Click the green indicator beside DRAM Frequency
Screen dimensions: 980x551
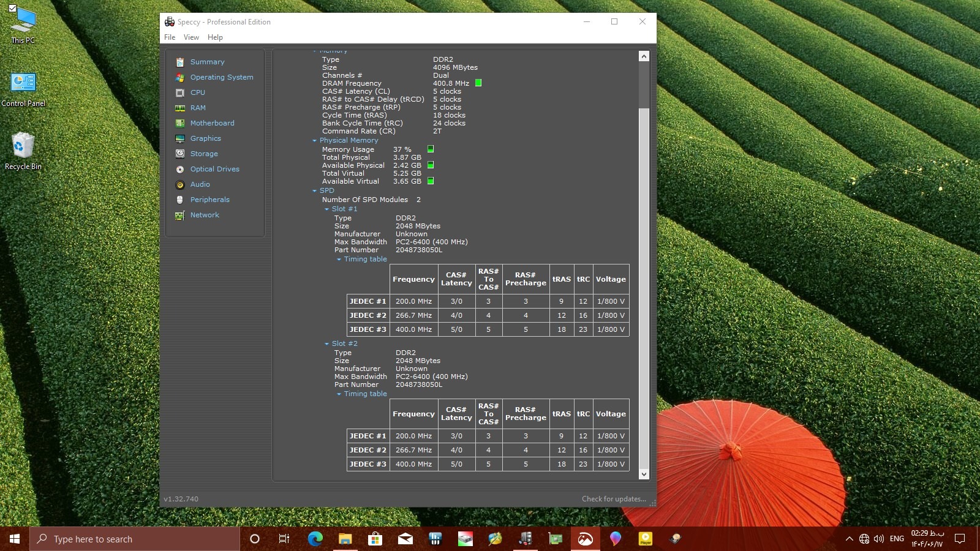point(478,83)
